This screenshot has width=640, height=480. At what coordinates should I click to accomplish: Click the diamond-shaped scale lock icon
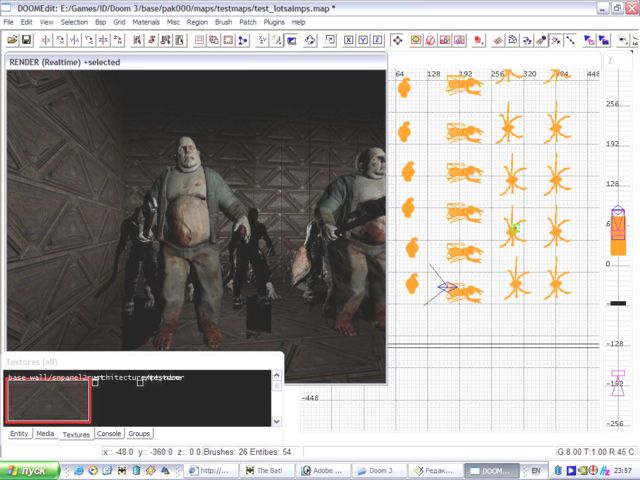tap(310, 40)
